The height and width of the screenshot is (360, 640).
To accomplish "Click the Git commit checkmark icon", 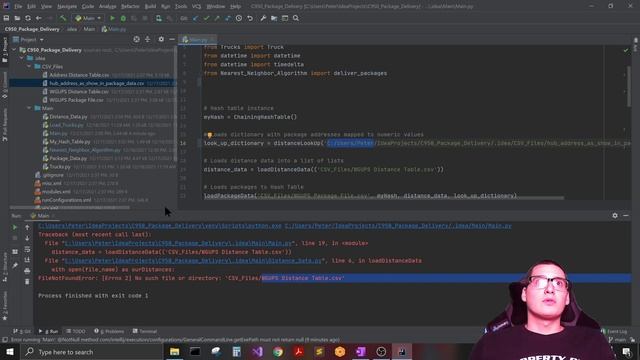I will coord(206,18).
